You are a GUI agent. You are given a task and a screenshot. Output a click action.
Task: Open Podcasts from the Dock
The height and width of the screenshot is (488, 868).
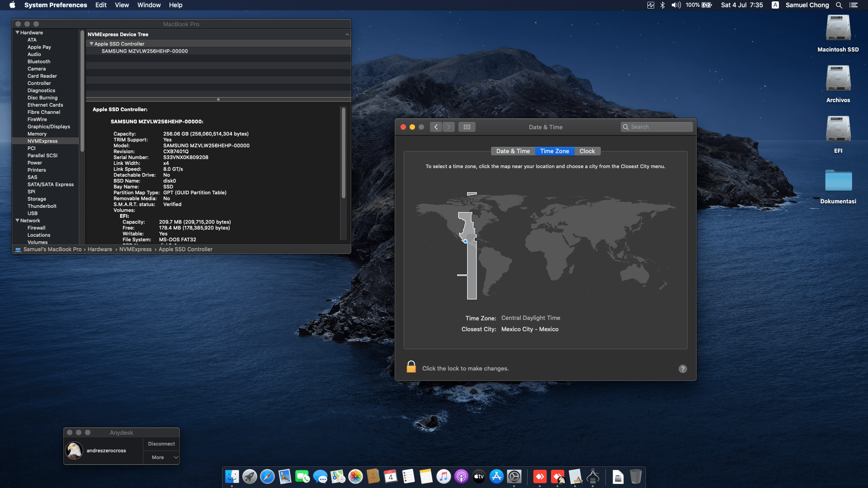click(461, 476)
